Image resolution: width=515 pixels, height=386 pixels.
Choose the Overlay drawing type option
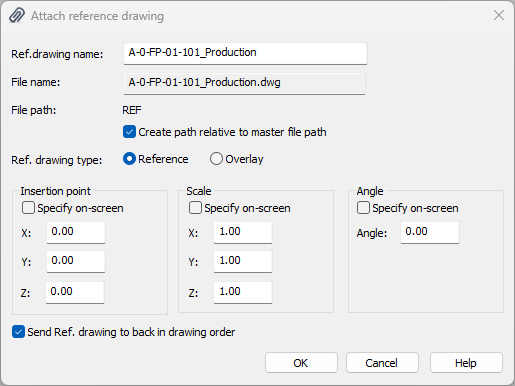pos(216,159)
